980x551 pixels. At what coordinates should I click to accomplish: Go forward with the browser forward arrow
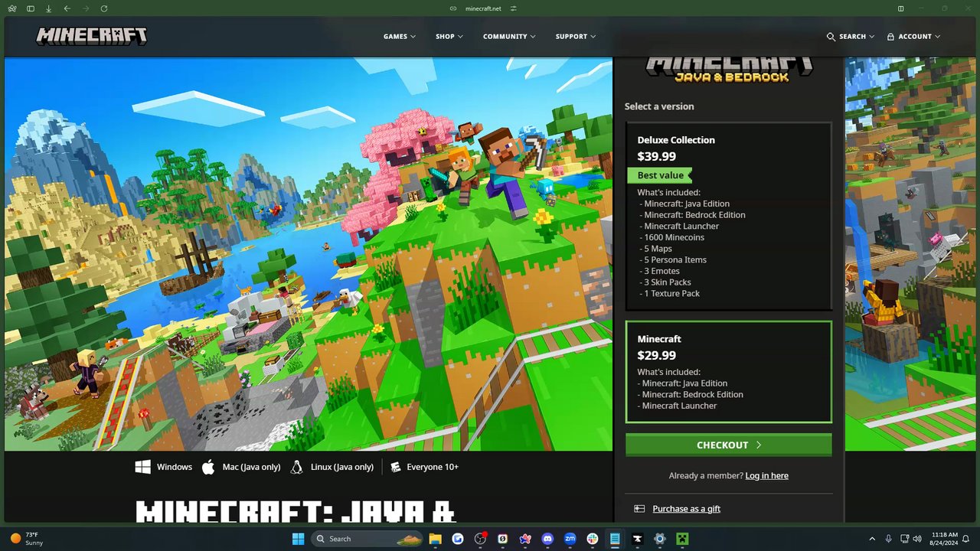click(86, 8)
